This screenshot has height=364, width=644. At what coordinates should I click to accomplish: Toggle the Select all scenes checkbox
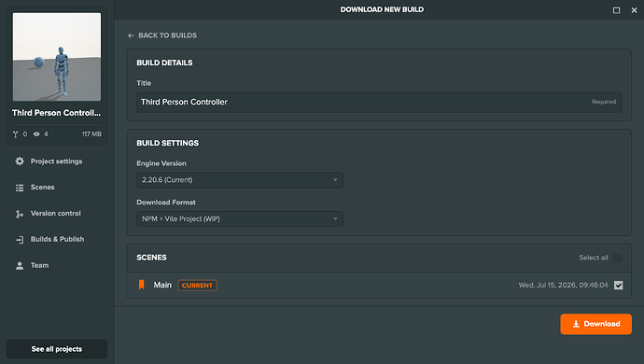click(x=617, y=258)
